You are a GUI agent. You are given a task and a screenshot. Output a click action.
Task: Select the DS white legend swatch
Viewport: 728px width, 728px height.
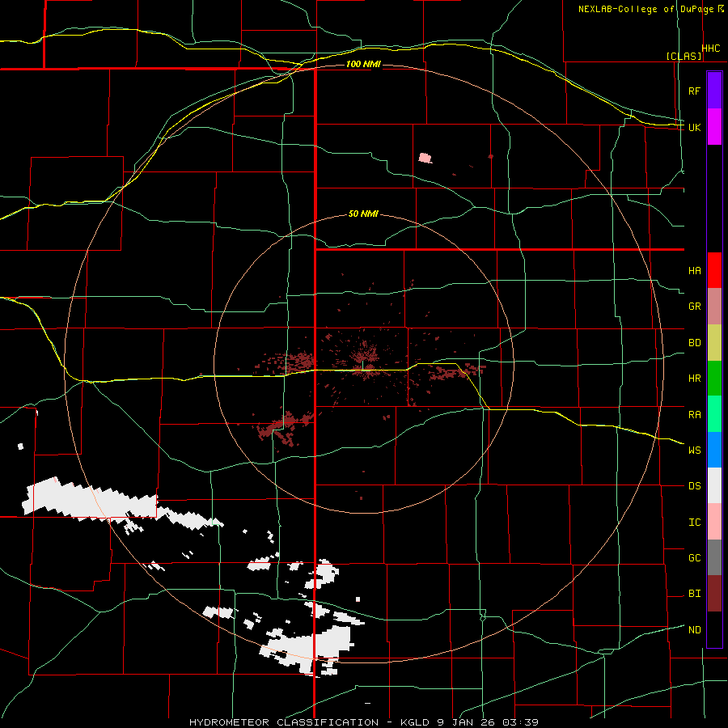(714, 485)
